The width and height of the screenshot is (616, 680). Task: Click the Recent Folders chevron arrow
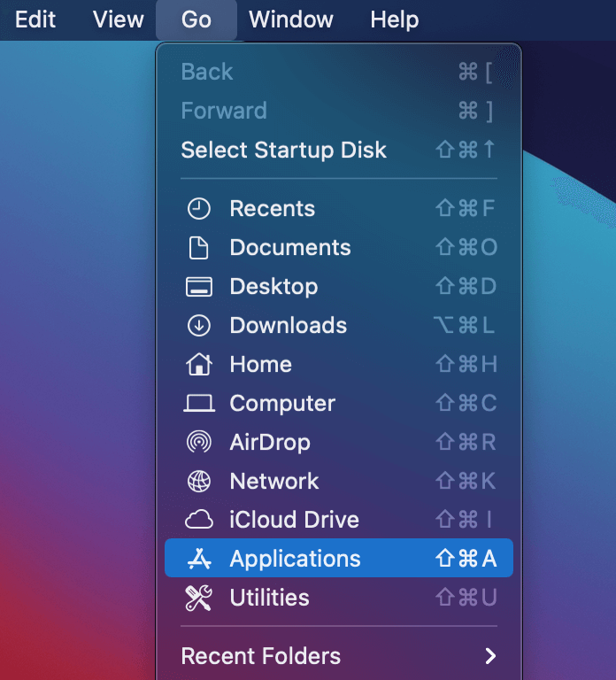490,656
